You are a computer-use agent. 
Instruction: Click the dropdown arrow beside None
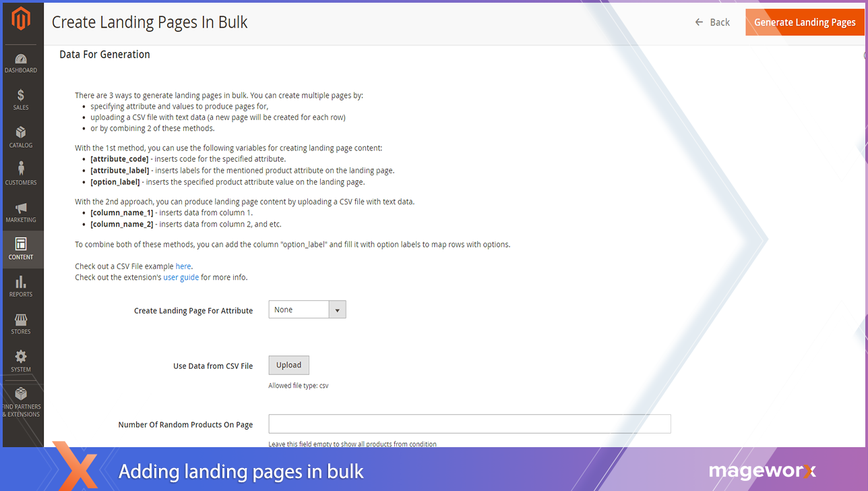click(x=337, y=310)
